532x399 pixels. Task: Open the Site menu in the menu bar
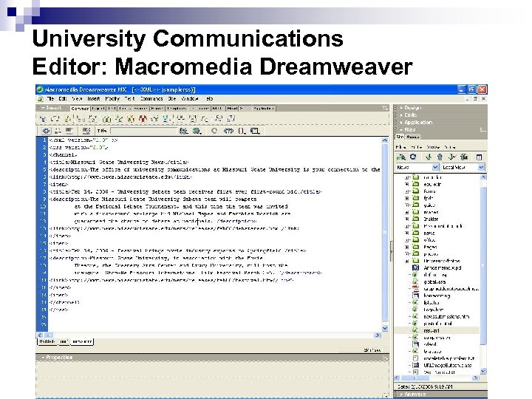coord(172,99)
